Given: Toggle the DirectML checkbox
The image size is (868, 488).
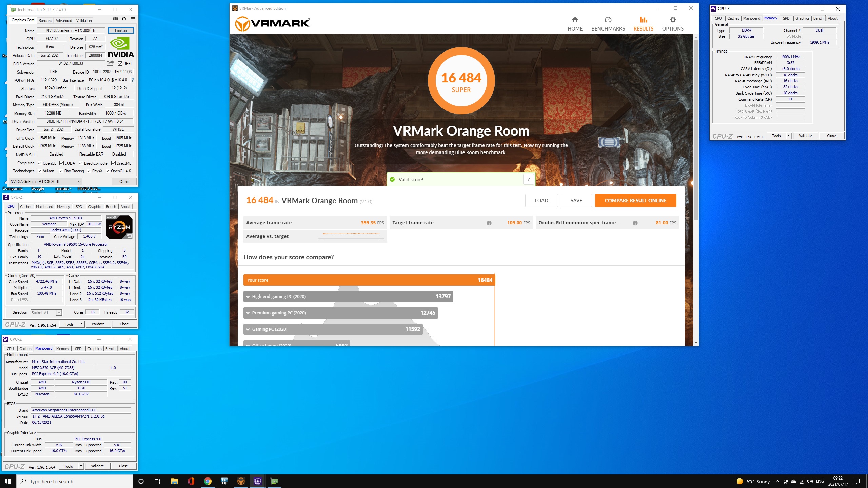Looking at the screenshot, I should tap(113, 163).
